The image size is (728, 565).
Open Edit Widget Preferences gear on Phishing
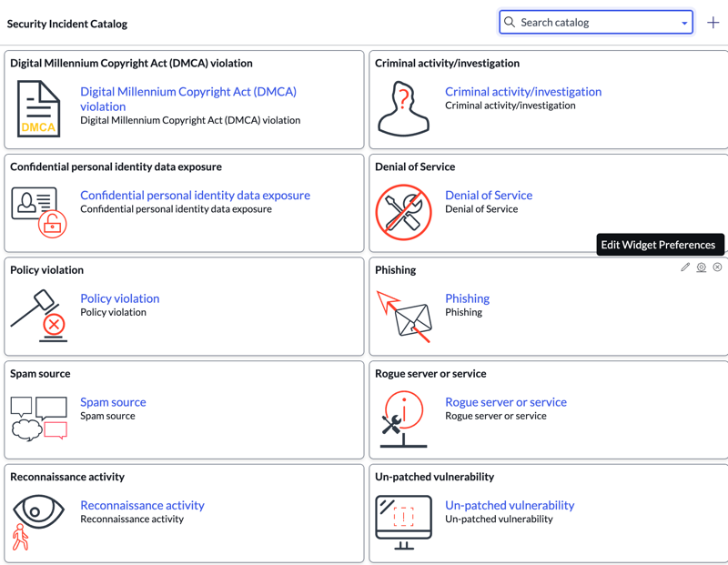pos(701,267)
